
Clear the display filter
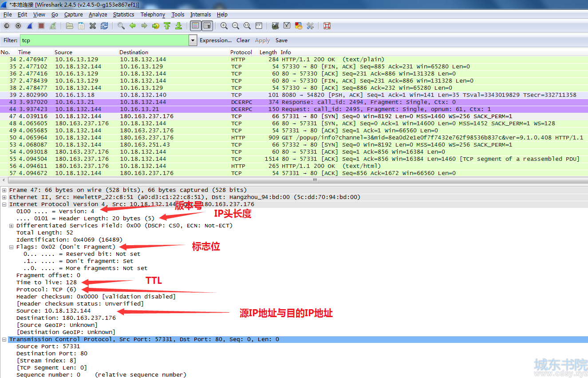[x=243, y=40]
